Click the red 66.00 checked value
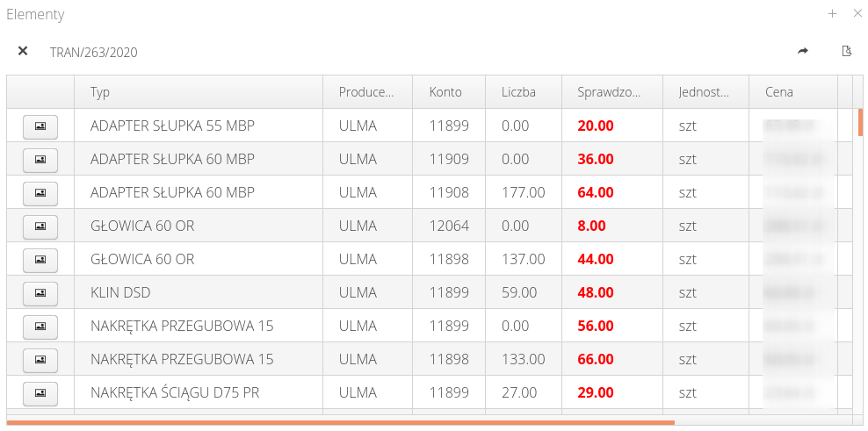The image size is (868, 431). tap(595, 359)
